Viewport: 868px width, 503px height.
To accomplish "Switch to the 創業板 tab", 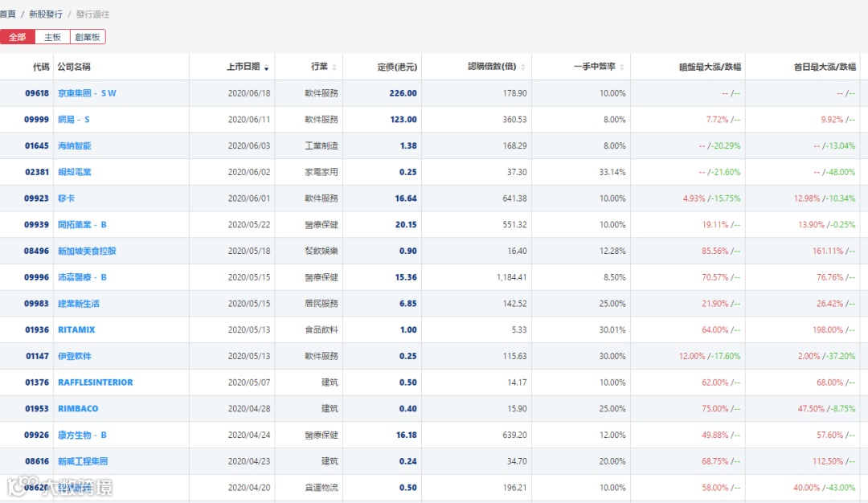I will click(88, 37).
